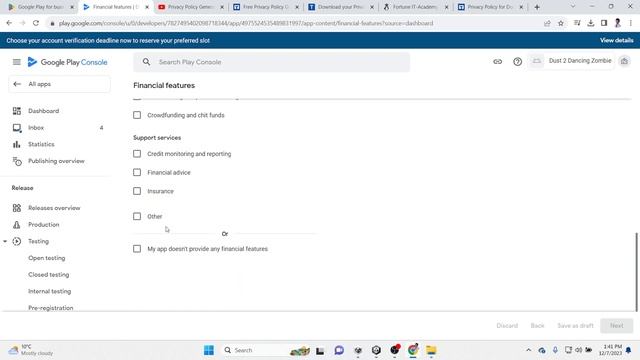
Task: Open Open testing under Testing
Action: pyautogui.click(x=47, y=258)
